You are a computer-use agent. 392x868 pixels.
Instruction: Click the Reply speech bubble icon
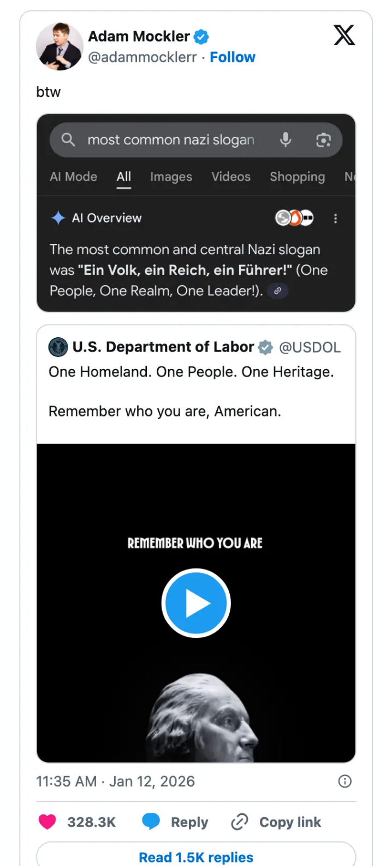[151, 822]
